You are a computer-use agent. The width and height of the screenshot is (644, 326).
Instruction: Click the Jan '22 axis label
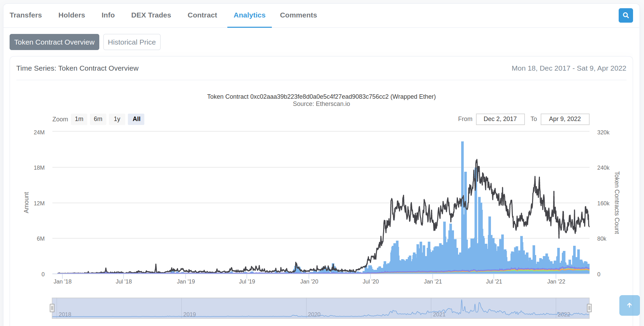[x=556, y=281]
